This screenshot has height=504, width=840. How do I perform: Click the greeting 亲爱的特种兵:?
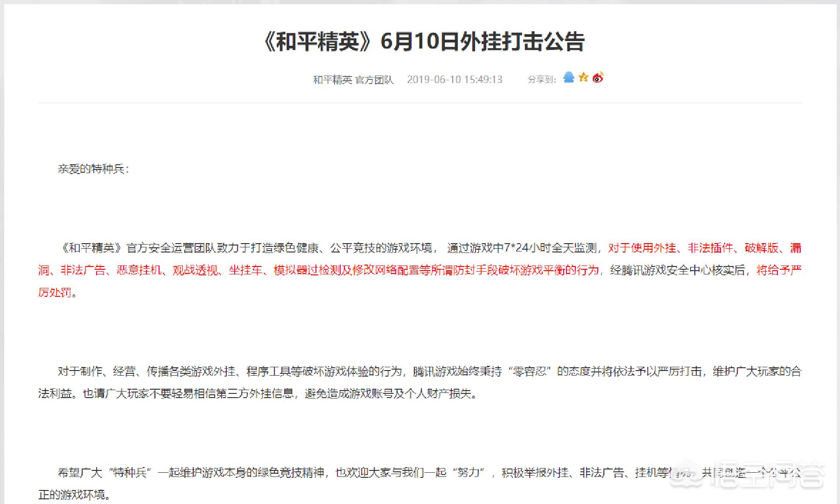[93, 169]
